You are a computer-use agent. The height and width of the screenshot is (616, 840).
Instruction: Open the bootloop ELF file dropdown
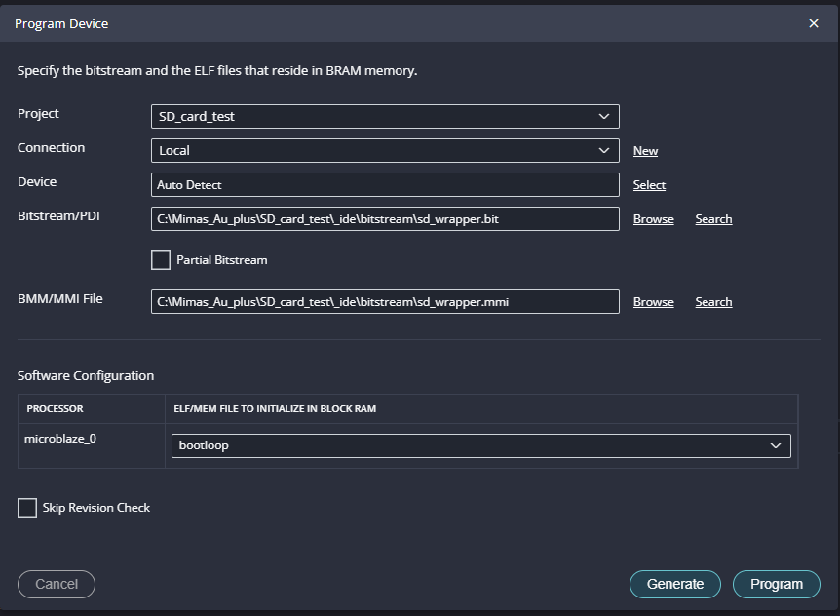pyautogui.click(x=481, y=445)
